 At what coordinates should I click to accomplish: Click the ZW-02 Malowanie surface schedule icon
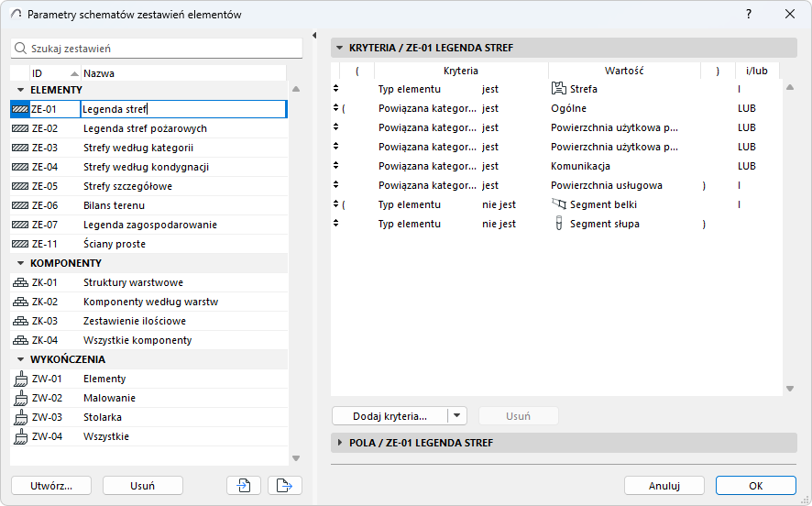[x=20, y=398]
